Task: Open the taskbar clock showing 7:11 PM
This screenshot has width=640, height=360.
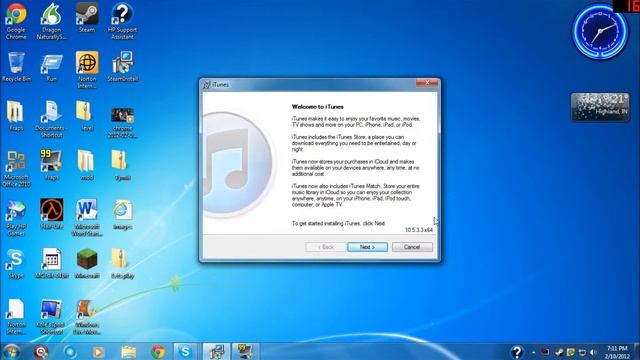Action: (617, 352)
